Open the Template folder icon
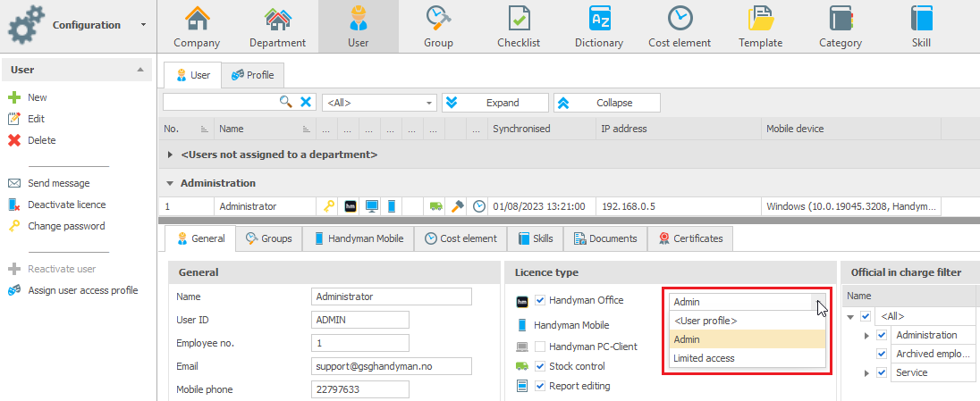 pos(761,18)
